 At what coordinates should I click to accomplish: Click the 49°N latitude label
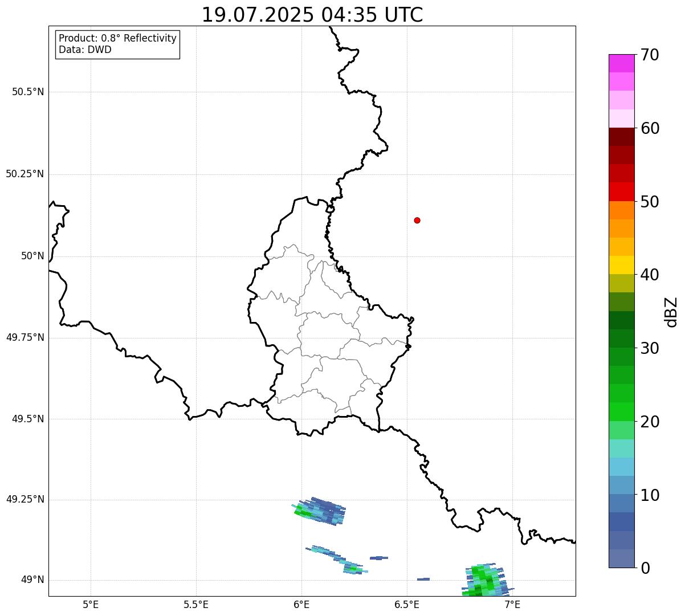[32, 580]
